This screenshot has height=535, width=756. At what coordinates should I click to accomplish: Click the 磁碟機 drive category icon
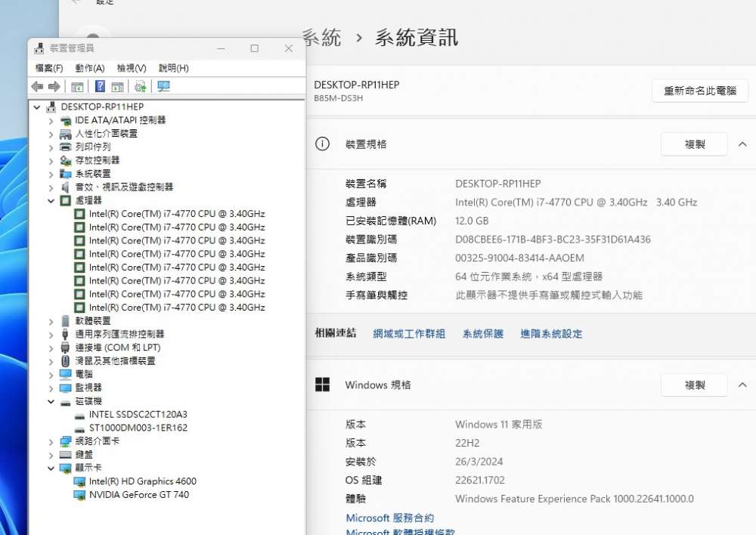pyautogui.click(x=65, y=402)
